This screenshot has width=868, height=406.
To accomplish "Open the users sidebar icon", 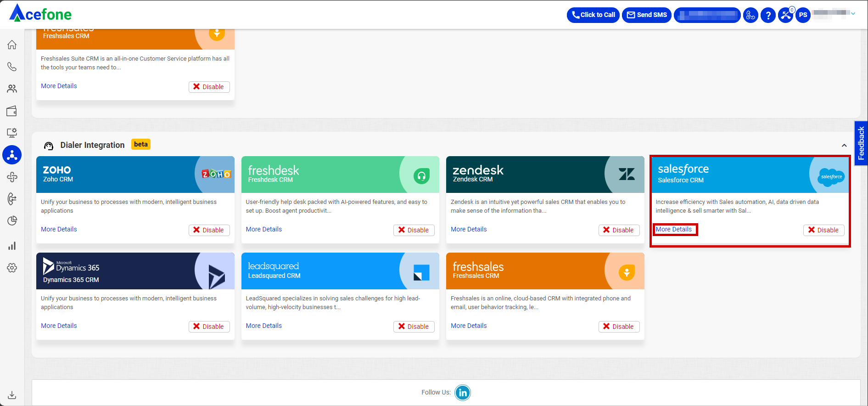I will (12, 89).
